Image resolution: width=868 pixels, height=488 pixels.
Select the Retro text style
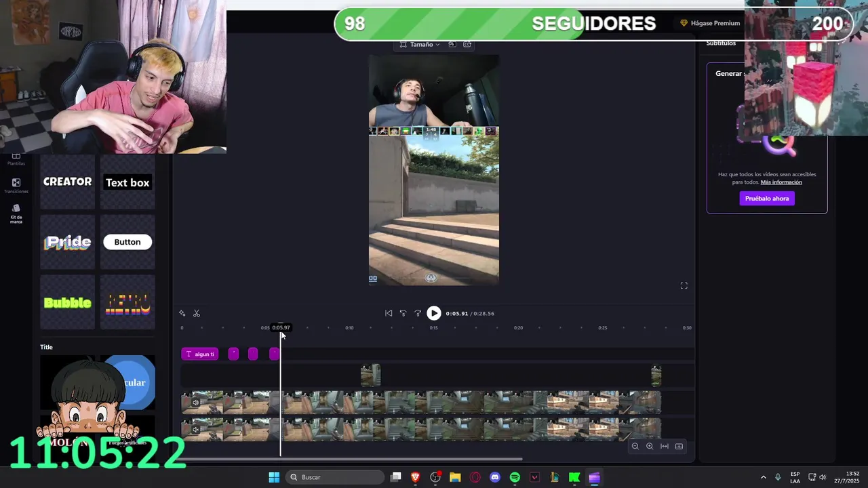[x=127, y=302]
